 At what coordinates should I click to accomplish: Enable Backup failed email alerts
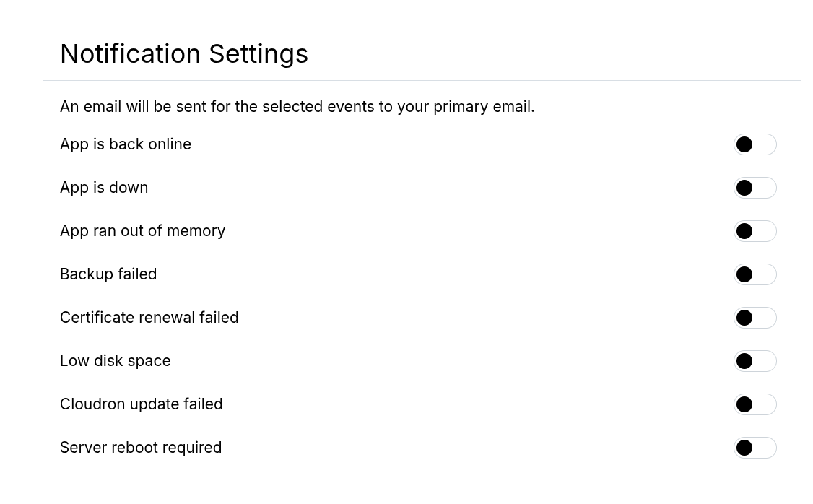pos(755,274)
